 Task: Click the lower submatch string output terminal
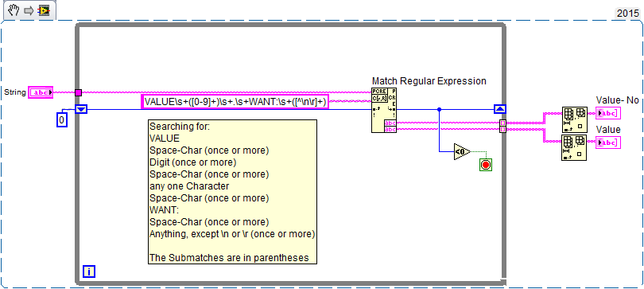tap(390, 129)
